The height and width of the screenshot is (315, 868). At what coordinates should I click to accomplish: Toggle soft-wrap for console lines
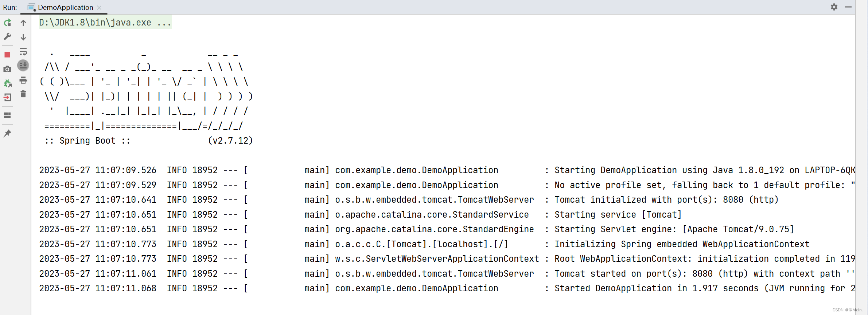coord(23,52)
